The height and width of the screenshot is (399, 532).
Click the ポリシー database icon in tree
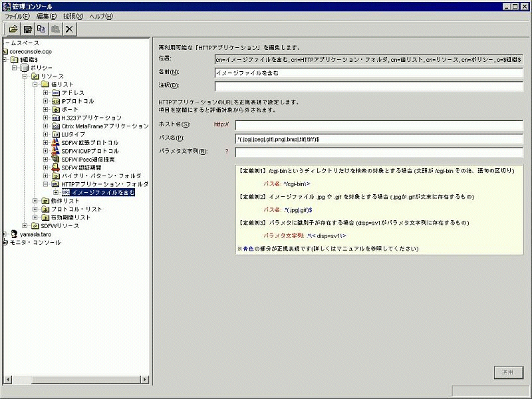pyautogui.click(x=24, y=68)
